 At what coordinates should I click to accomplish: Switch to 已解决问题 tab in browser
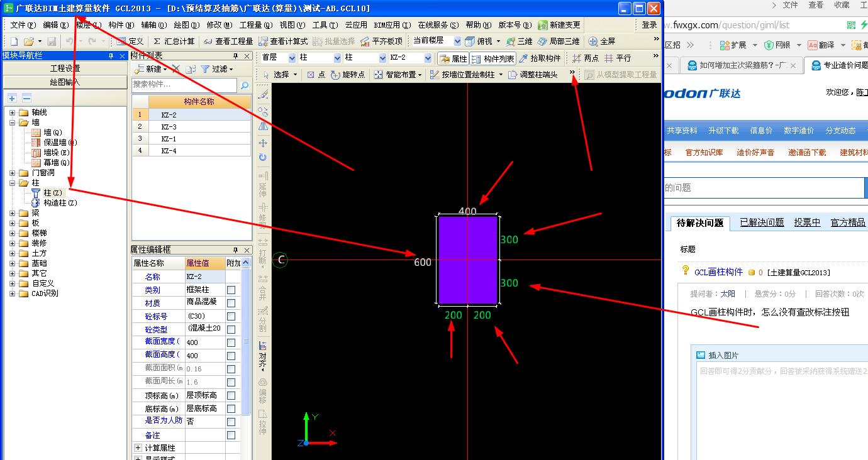click(x=762, y=222)
